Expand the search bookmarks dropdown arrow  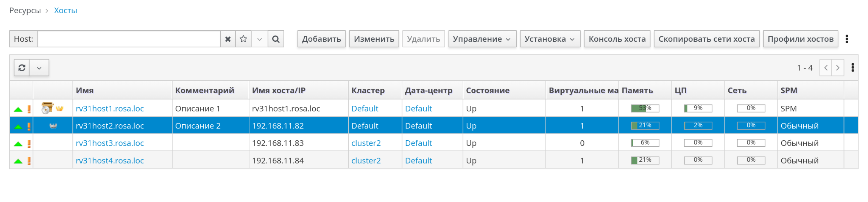[x=259, y=39]
